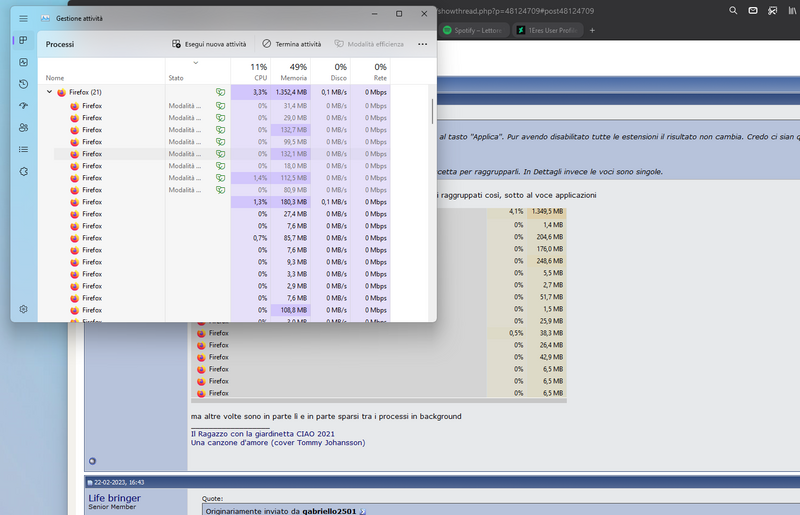
Task: Open the Services puzzle icon in sidebar
Action: point(23,171)
